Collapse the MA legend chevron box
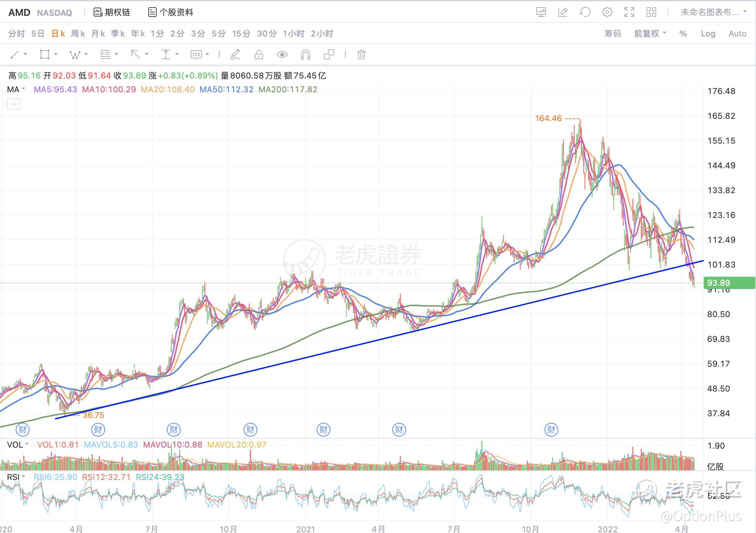This screenshot has width=756, height=533. pyautogui.click(x=14, y=104)
